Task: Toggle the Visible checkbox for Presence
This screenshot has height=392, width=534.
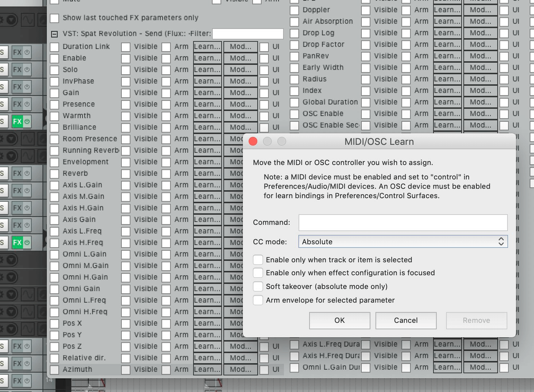Action: pyautogui.click(x=126, y=104)
